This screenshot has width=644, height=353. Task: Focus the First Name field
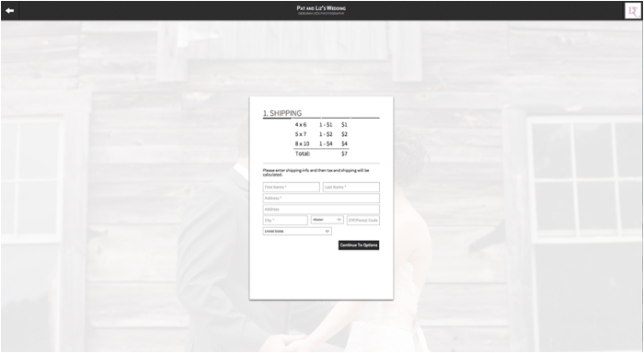pos(292,188)
